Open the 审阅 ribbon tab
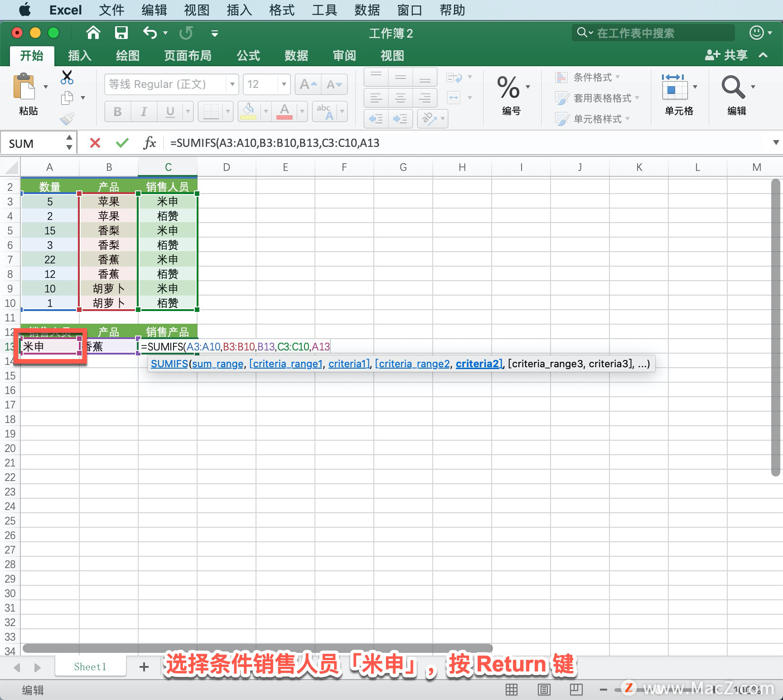Viewport: 783px width, 700px height. pos(344,56)
